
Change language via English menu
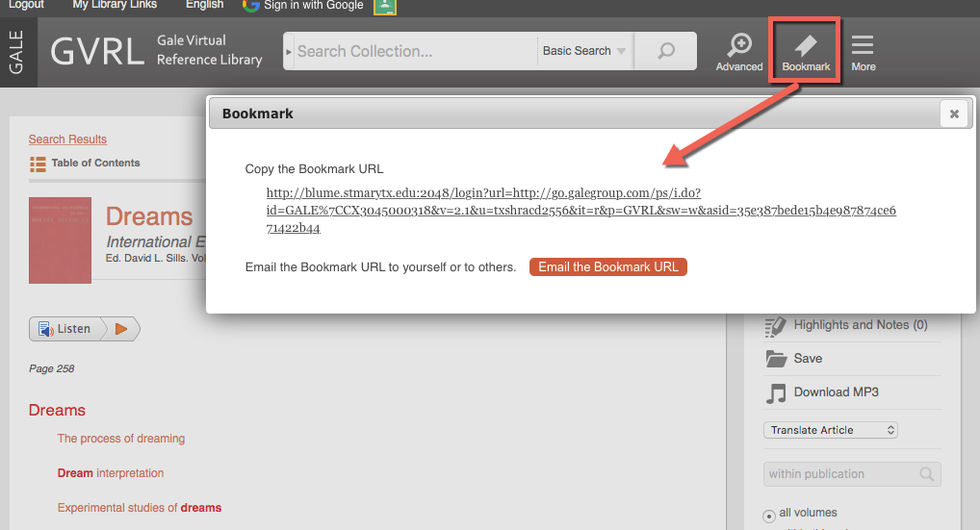tap(204, 5)
